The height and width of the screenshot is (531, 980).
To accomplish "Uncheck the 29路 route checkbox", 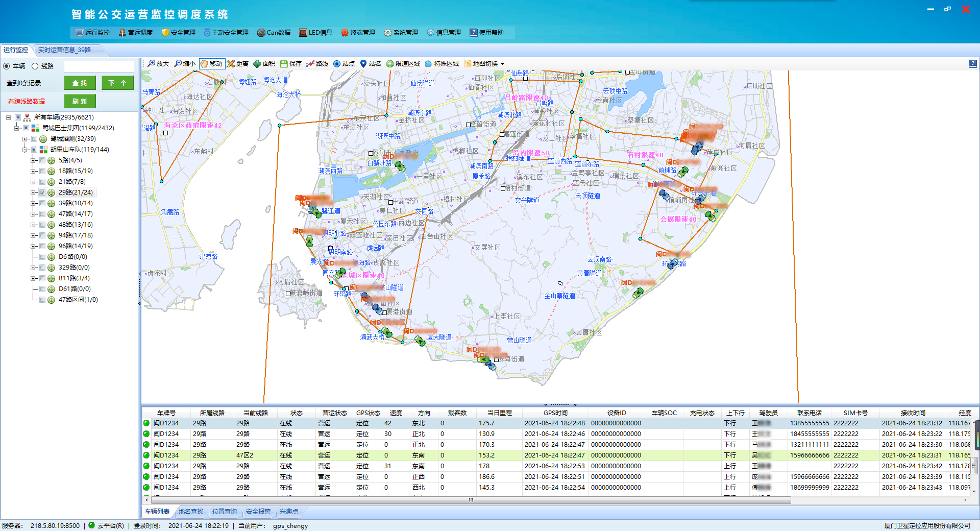I will tap(43, 193).
